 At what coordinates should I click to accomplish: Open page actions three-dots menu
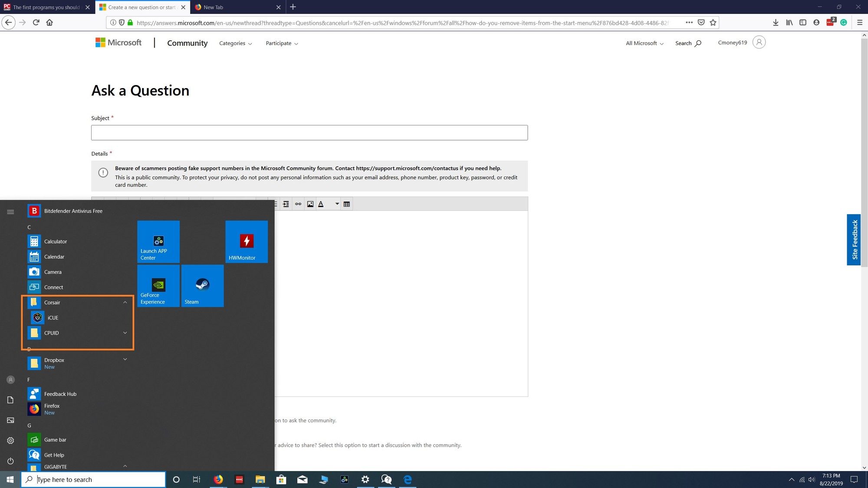click(x=689, y=23)
